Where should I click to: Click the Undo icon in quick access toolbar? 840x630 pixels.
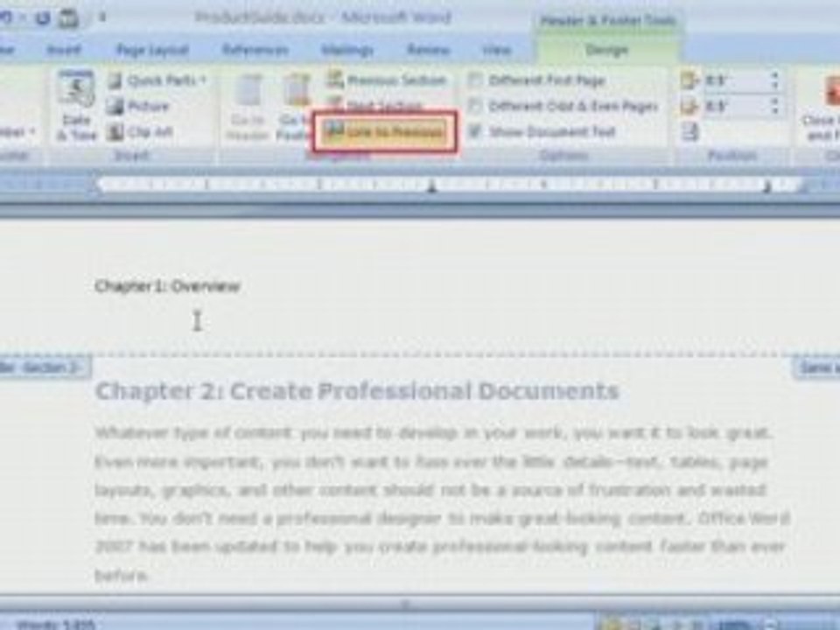click(x=5, y=18)
